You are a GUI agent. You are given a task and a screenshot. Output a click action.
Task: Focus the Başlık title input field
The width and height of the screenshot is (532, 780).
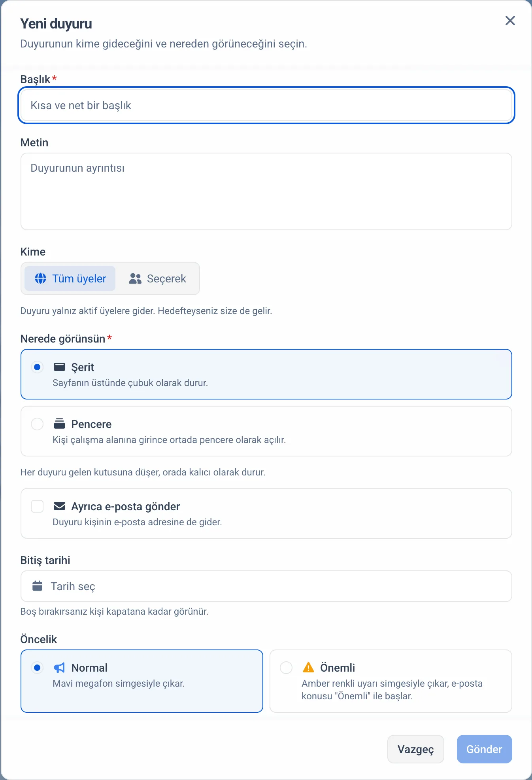(266, 105)
